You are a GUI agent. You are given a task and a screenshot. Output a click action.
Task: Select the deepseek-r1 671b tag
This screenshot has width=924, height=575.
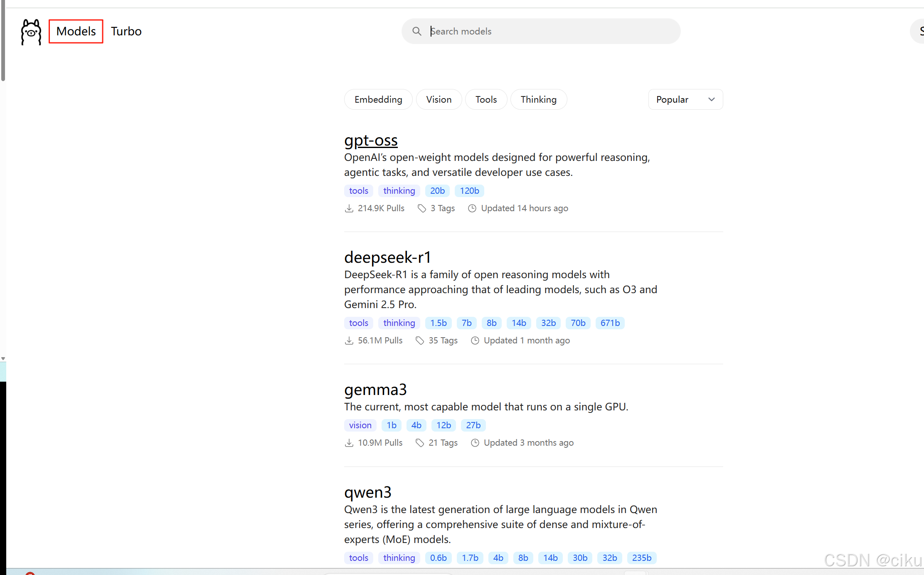610,323
